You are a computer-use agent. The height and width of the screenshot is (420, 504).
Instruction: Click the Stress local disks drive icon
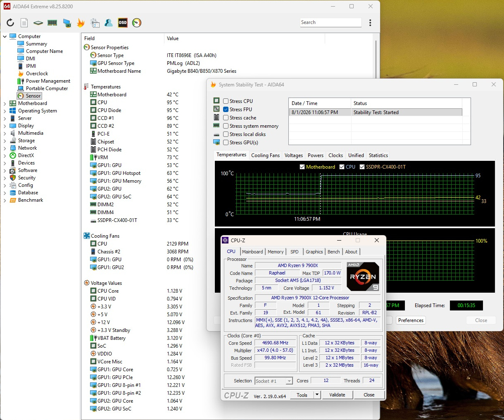click(x=216, y=134)
